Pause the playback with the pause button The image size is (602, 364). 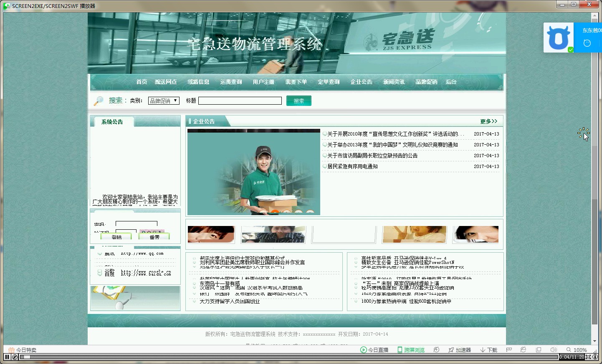(x=7, y=357)
